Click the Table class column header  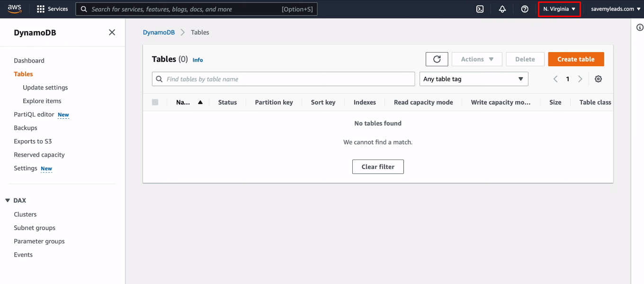click(595, 102)
